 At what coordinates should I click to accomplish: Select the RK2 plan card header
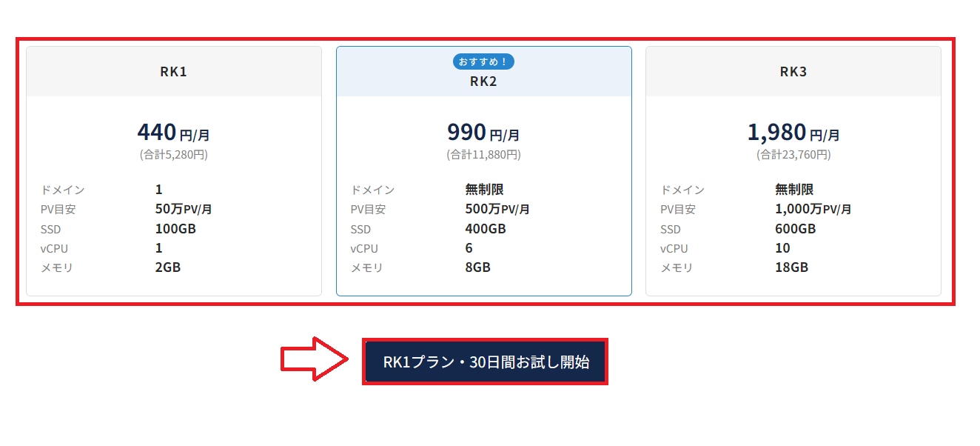point(484,83)
